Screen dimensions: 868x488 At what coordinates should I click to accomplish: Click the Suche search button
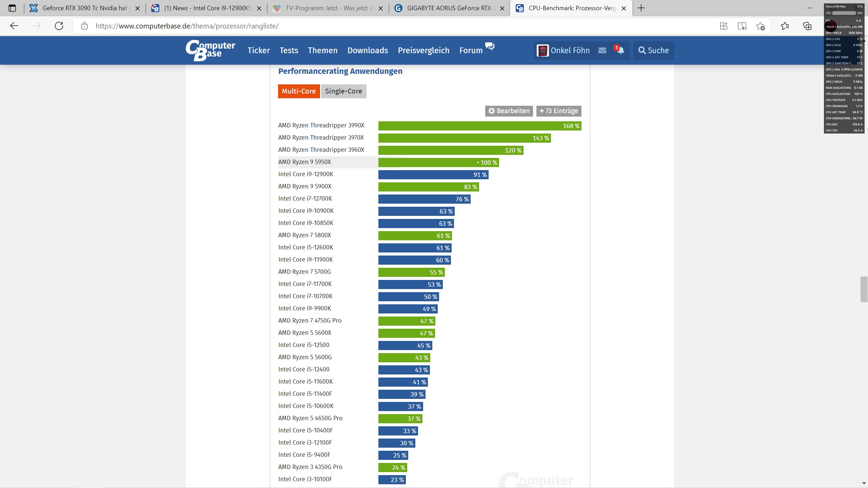coord(653,50)
